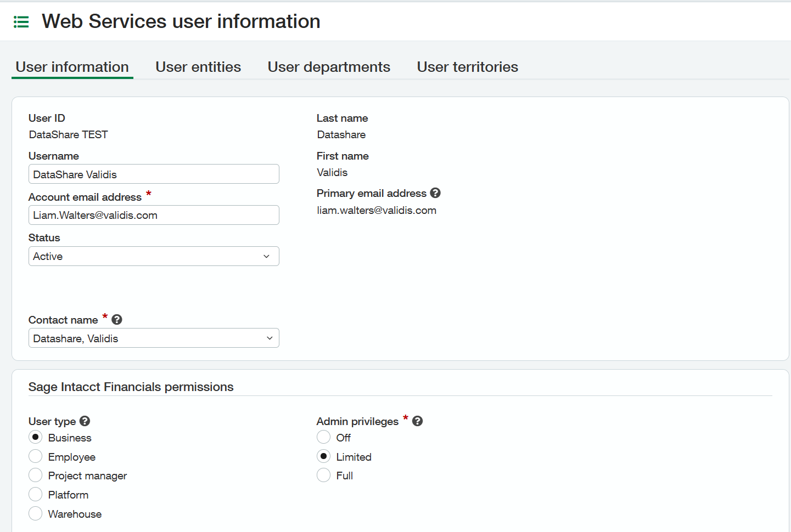Switch to User entities tab

(x=198, y=67)
